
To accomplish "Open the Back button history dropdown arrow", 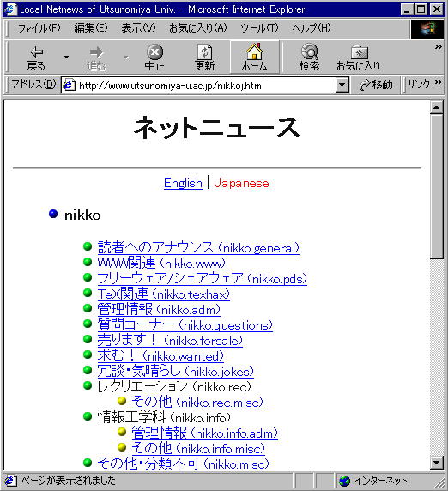I will click(66, 57).
